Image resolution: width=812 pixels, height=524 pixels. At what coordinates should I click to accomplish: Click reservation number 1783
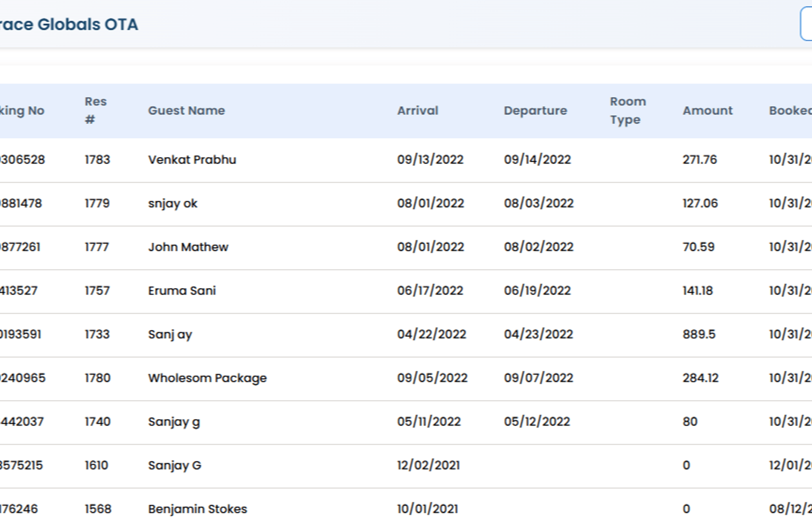97,159
